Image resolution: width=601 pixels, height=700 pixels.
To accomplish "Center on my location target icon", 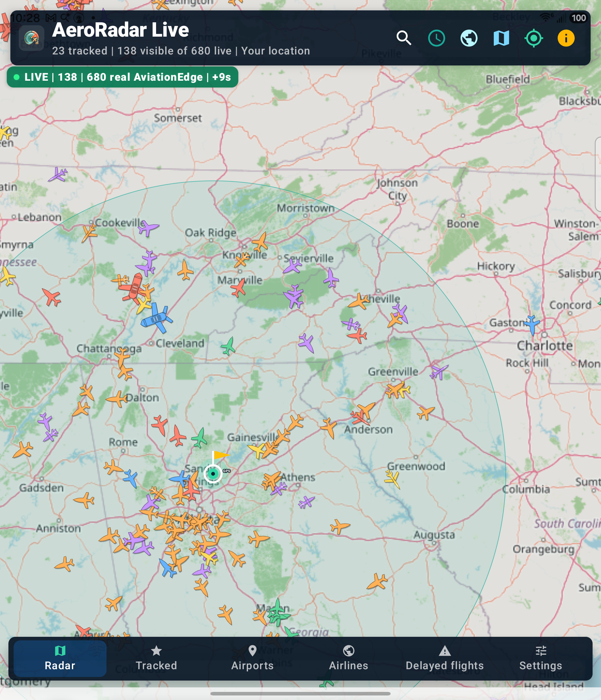I will coord(534,38).
